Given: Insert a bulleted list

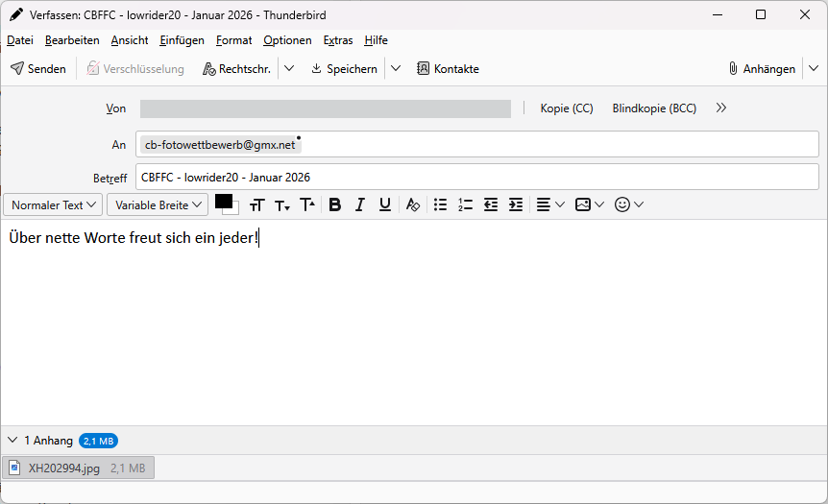Looking at the screenshot, I should pyautogui.click(x=440, y=204).
